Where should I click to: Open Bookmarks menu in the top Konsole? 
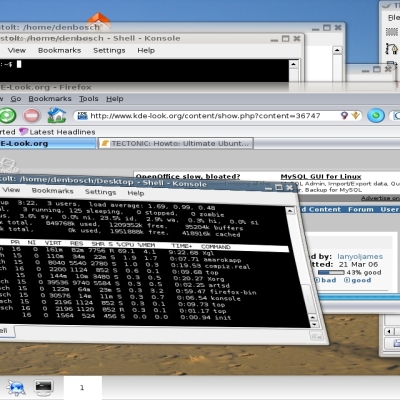tap(59, 50)
